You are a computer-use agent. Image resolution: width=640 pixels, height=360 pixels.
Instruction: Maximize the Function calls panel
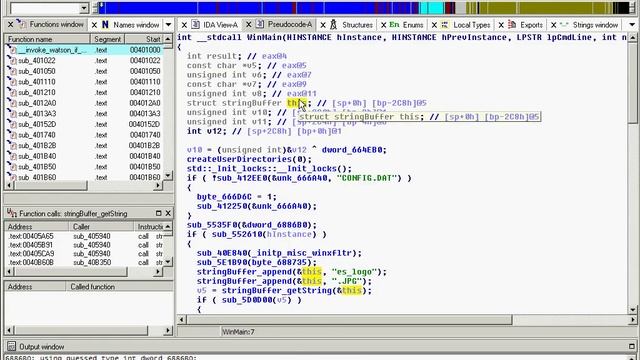159,213
